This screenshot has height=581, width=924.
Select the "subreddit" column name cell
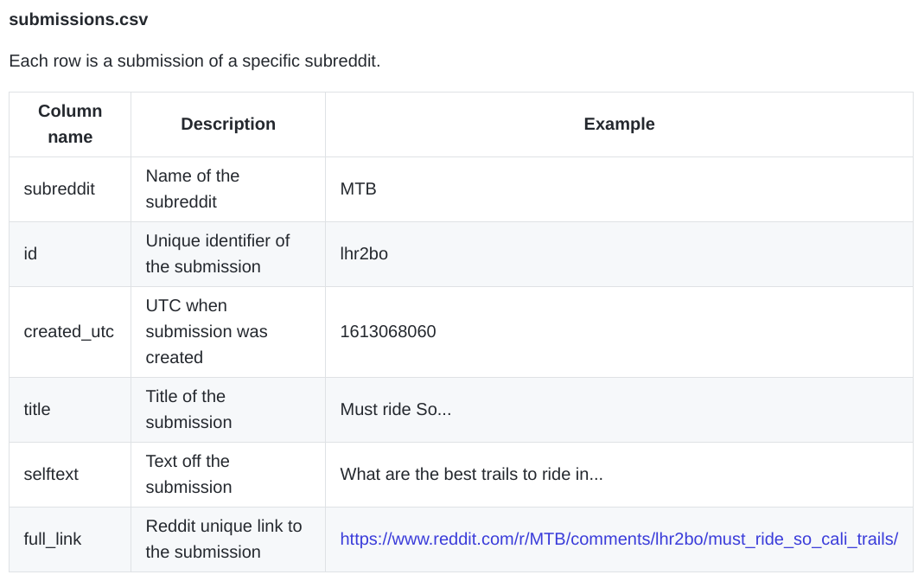tap(59, 188)
